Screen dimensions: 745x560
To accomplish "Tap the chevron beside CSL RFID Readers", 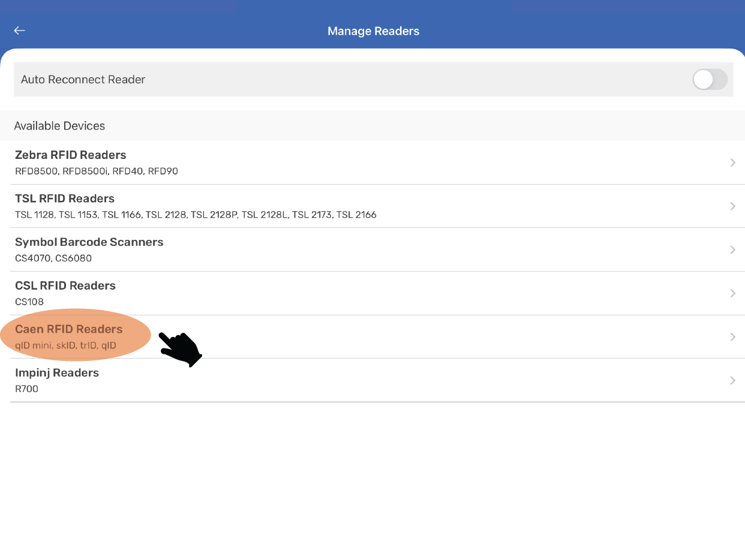I will [x=732, y=293].
